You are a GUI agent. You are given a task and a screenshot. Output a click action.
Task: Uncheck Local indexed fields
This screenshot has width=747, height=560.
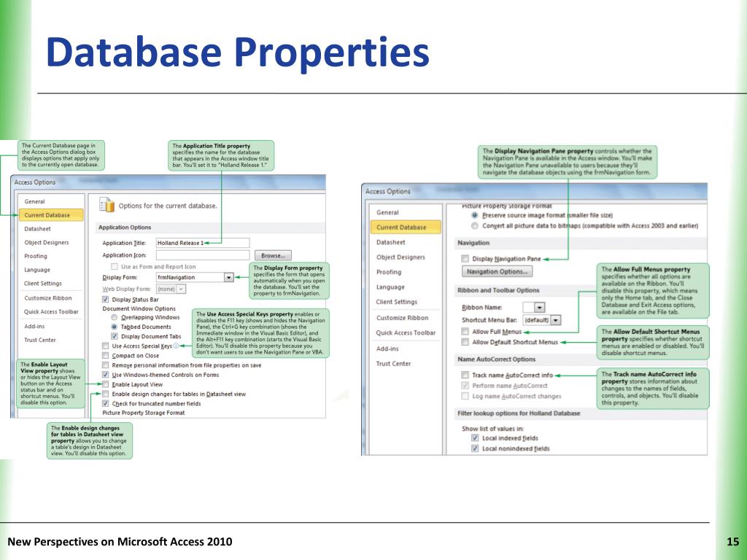(475, 438)
